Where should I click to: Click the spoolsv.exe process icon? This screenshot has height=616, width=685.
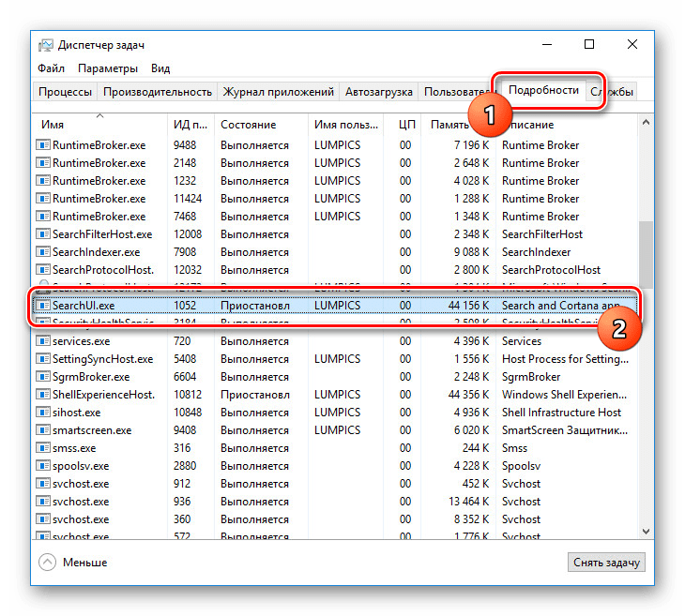pos(43,466)
